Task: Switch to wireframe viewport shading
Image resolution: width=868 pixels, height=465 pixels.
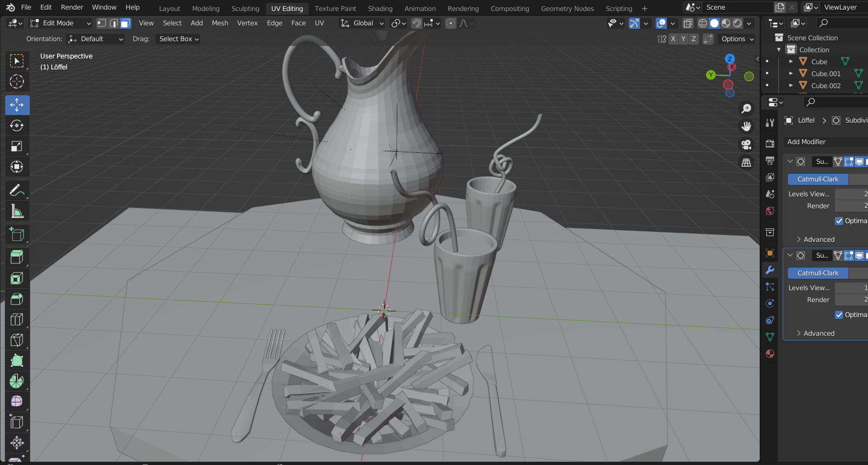Action: [703, 23]
